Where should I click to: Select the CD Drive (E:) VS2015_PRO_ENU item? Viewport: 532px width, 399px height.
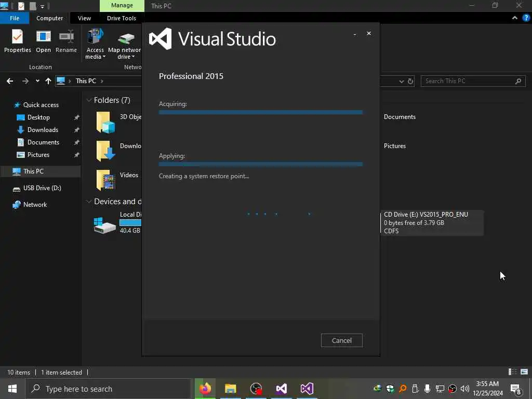coord(432,223)
